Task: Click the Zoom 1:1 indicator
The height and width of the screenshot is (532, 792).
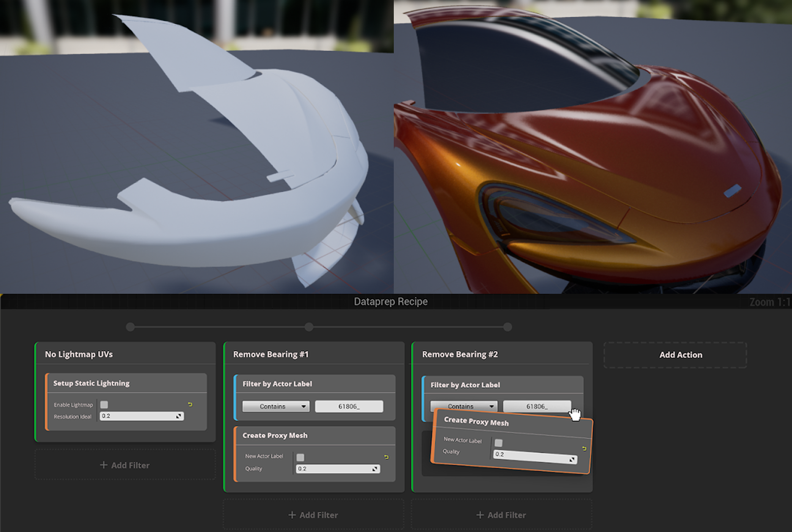Action: coord(770,302)
